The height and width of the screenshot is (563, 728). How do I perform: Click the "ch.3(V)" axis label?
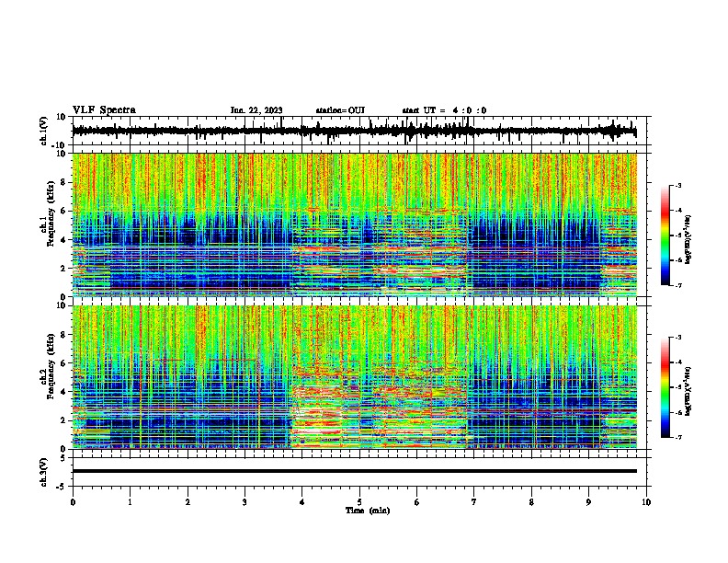(x=43, y=472)
